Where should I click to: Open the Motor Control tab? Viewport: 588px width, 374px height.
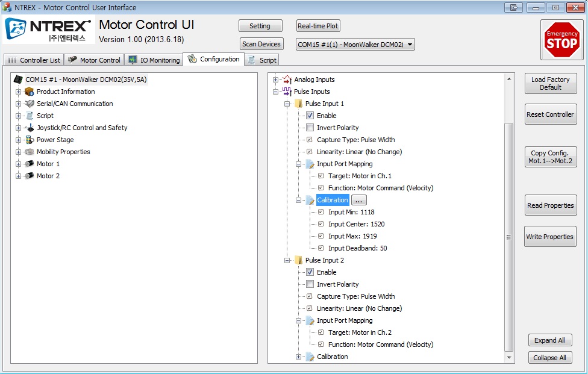pos(94,60)
